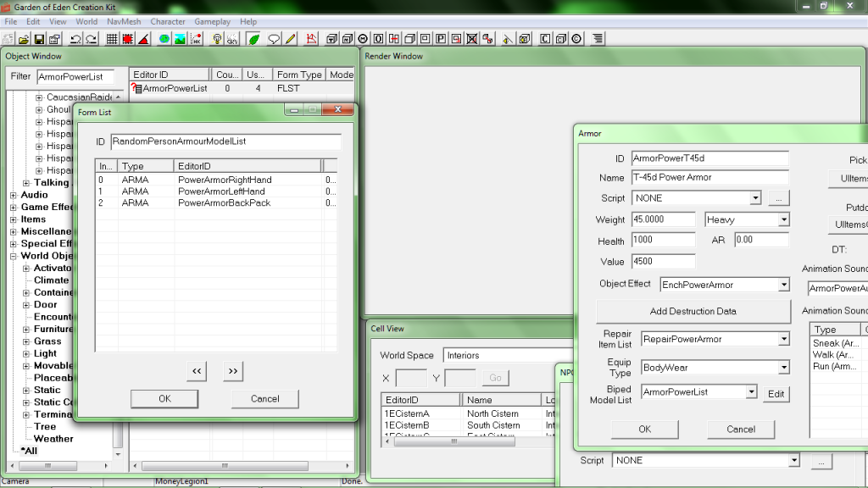Image resolution: width=868 pixels, height=488 pixels.
Task: Expand the Light tree node
Action: [26, 353]
